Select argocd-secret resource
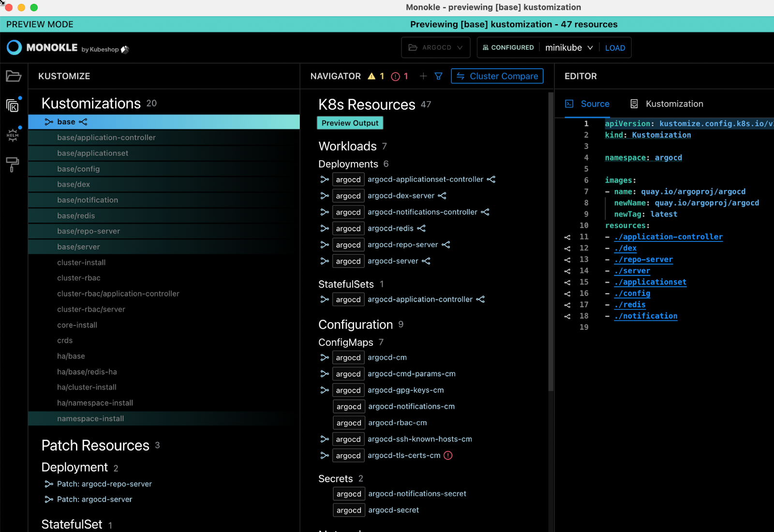This screenshot has height=532, width=774. point(393,510)
